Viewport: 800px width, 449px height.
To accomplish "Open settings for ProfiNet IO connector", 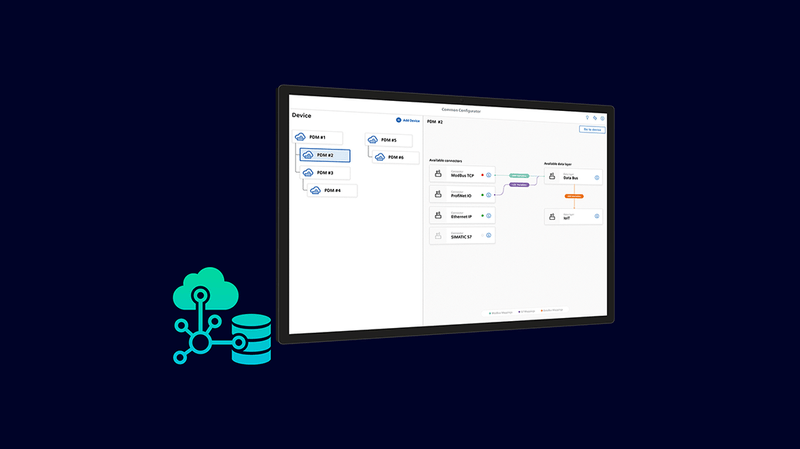I will [x=489, y=195].
